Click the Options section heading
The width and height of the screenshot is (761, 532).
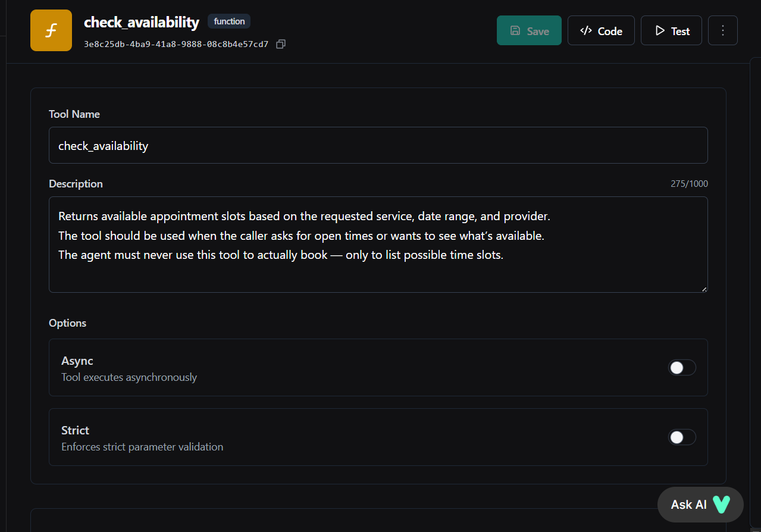[x=68, y=323]
